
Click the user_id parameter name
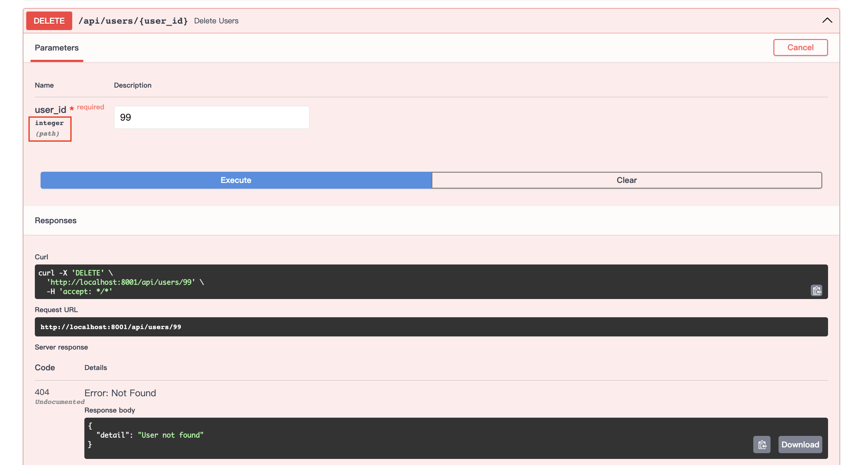[50, 110]
